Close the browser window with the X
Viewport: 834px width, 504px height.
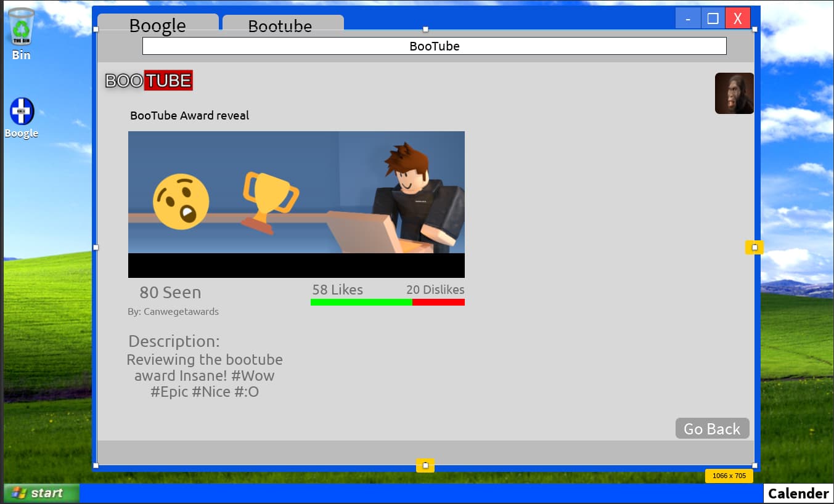(738, 18)
